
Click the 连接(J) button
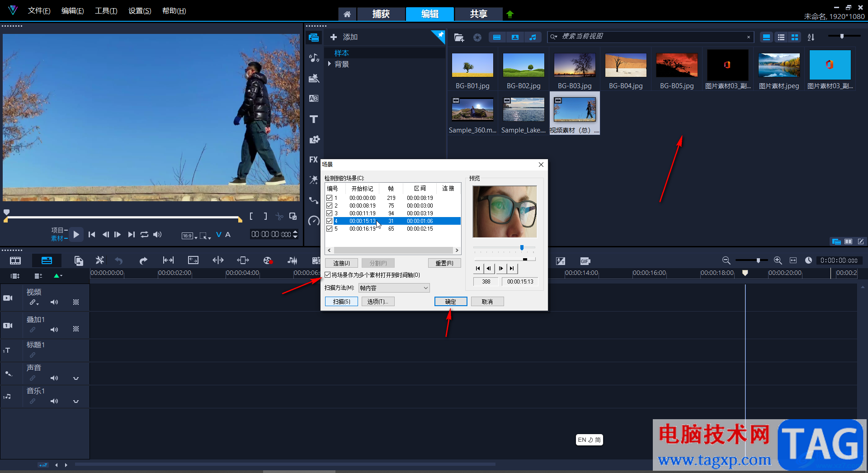coord(341,263)
